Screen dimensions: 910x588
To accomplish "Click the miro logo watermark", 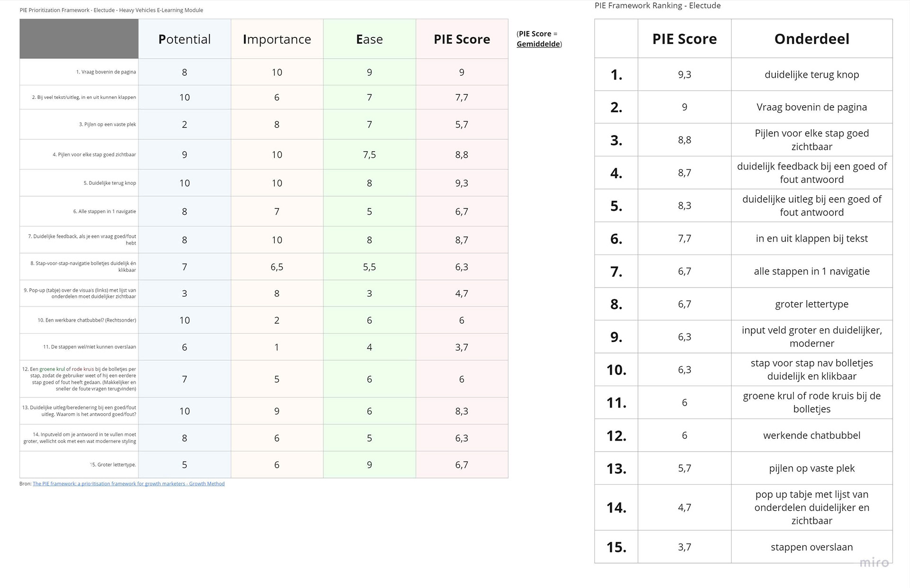I will point(874,562).
